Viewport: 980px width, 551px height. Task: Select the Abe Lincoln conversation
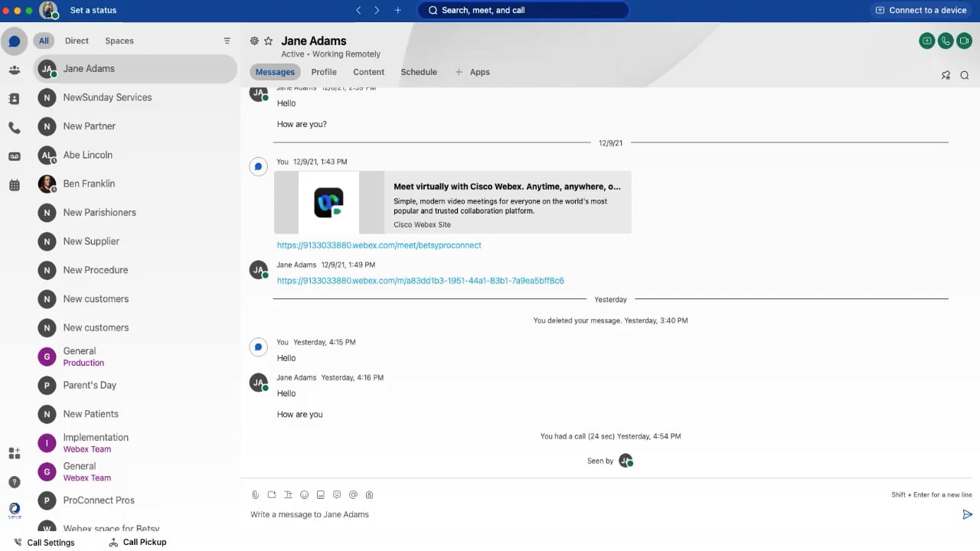tap(136, 155)
